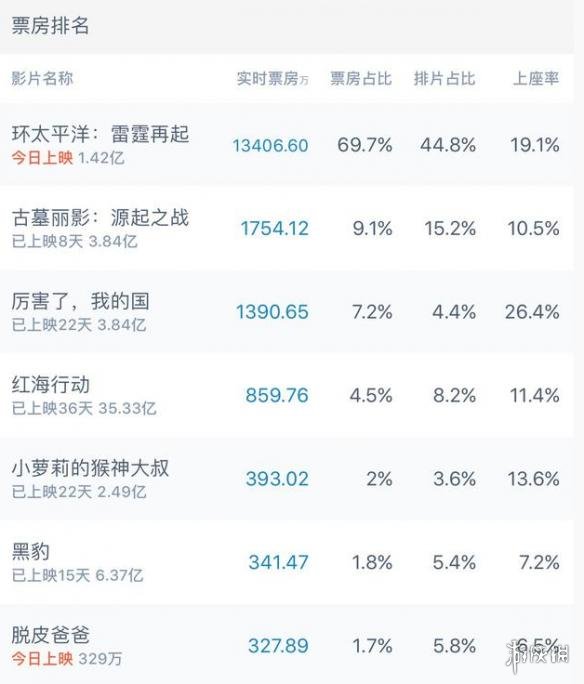Image resolution: width=584 pixels, height=684 pixels.
Task: Open 环太平洋：雷霆再起 movie row
Action: (287, 145)
